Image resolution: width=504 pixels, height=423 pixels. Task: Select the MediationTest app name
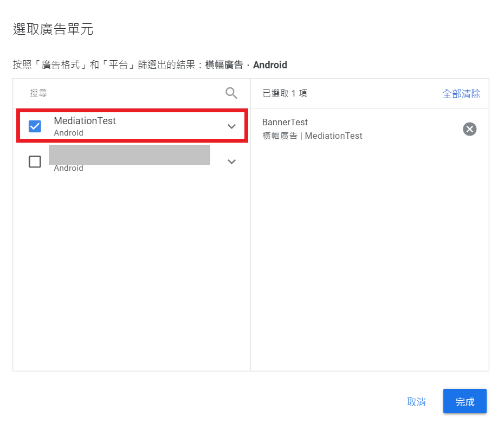coord(85,120)
